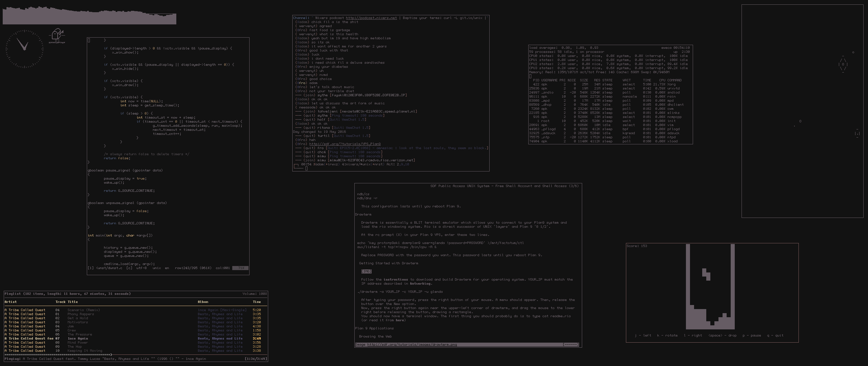
Task: Click the 'here' readme link
Action: coord(399,320)
